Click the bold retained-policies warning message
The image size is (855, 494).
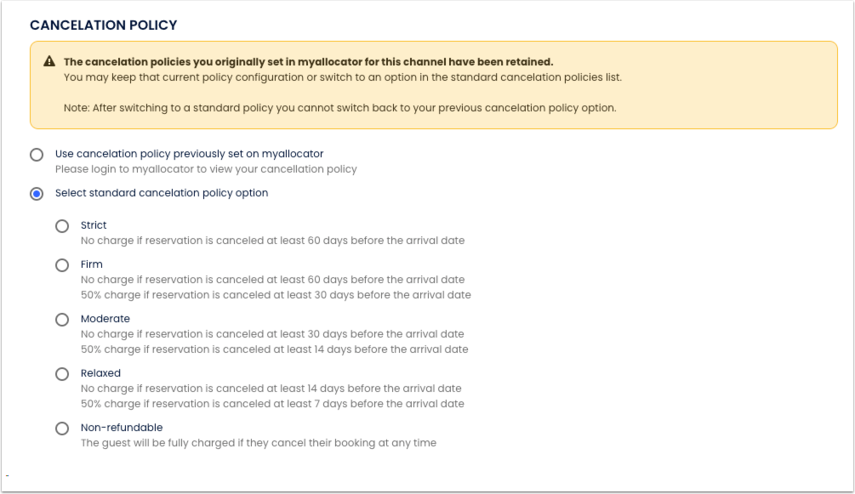pos(308,62)
